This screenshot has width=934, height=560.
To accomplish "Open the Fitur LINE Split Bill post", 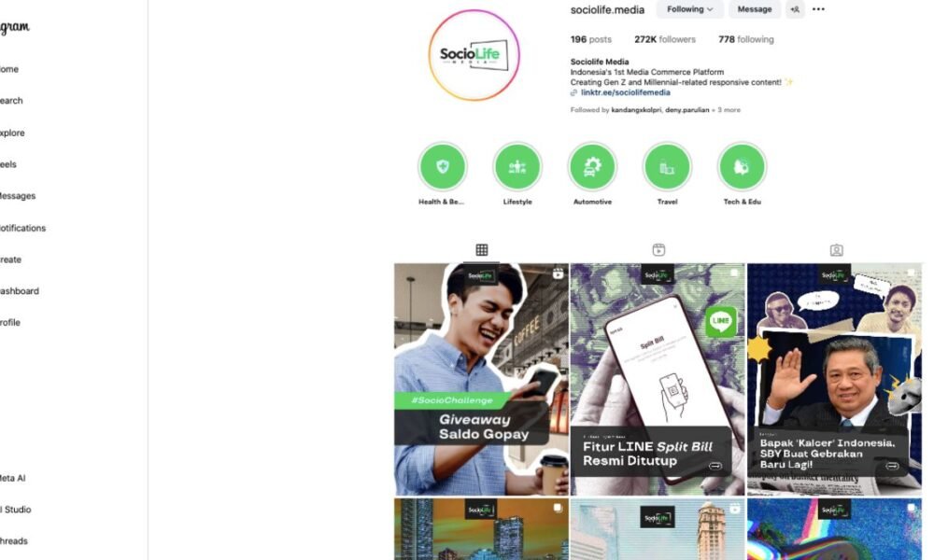I will (x=658, y=379).
